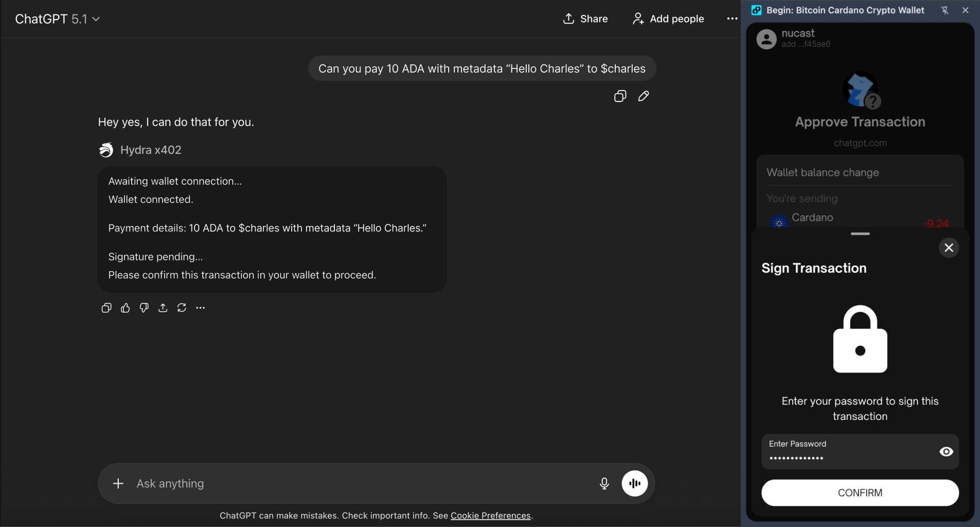Click Add people button
The image size is (980, 527).
668,19
